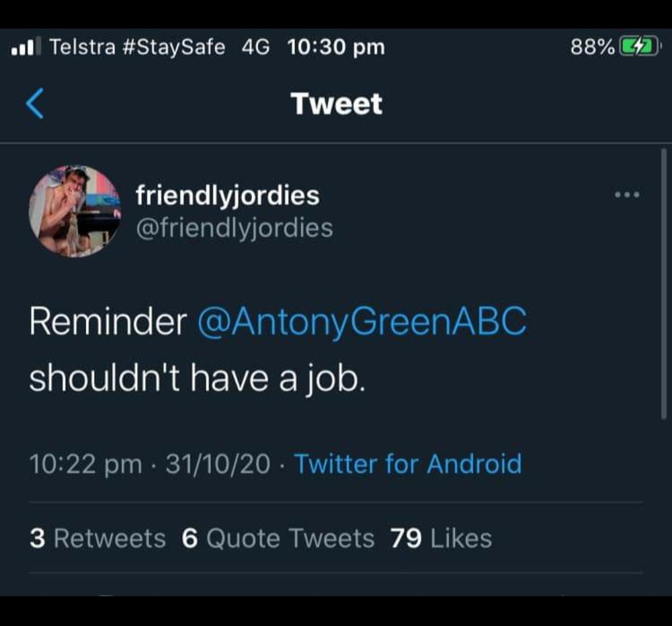Click the Twitter for Android source link

tap(408, 463)
